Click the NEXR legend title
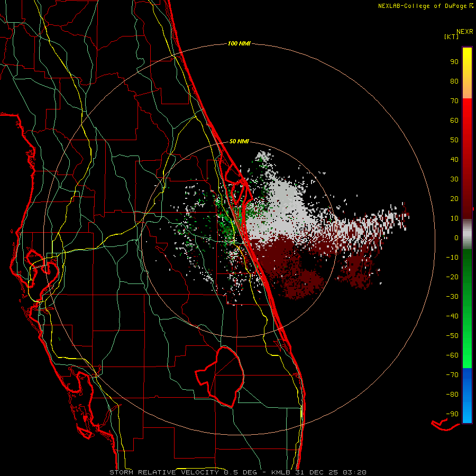The image size is (476, 476). 464,32
